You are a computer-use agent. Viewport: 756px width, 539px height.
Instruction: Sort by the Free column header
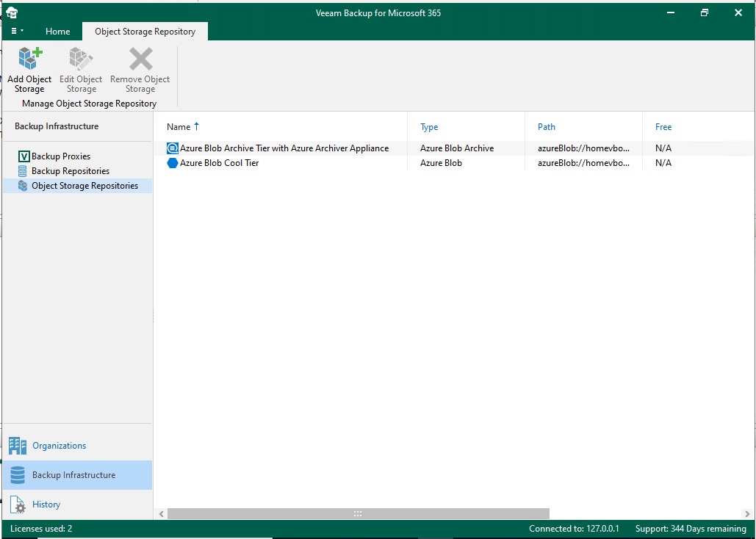663,127
